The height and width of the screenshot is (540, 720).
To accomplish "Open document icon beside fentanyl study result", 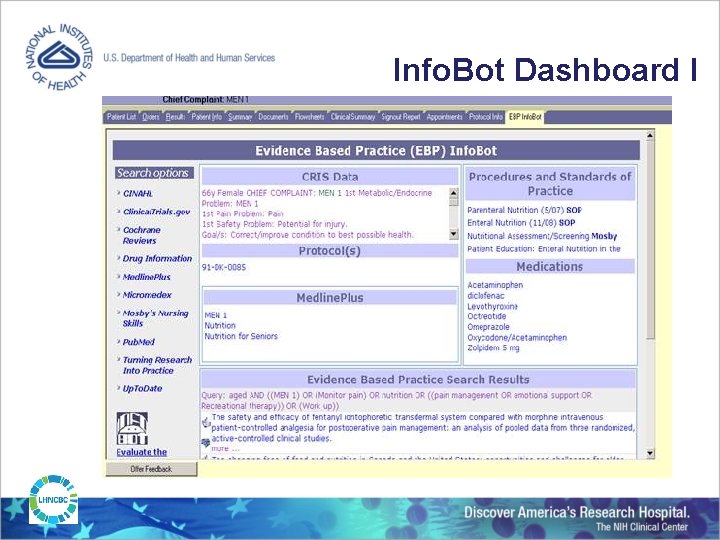I will point(206,421).
